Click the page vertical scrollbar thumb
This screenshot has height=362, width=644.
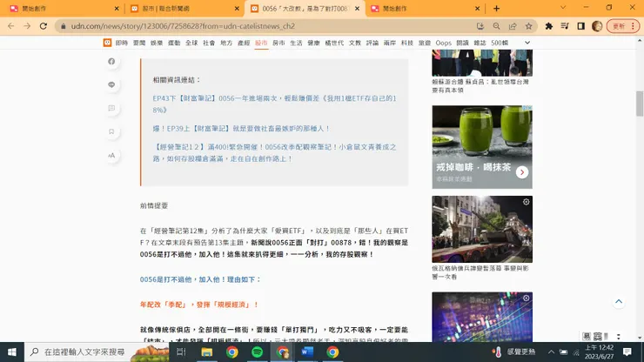pos(640,104)
